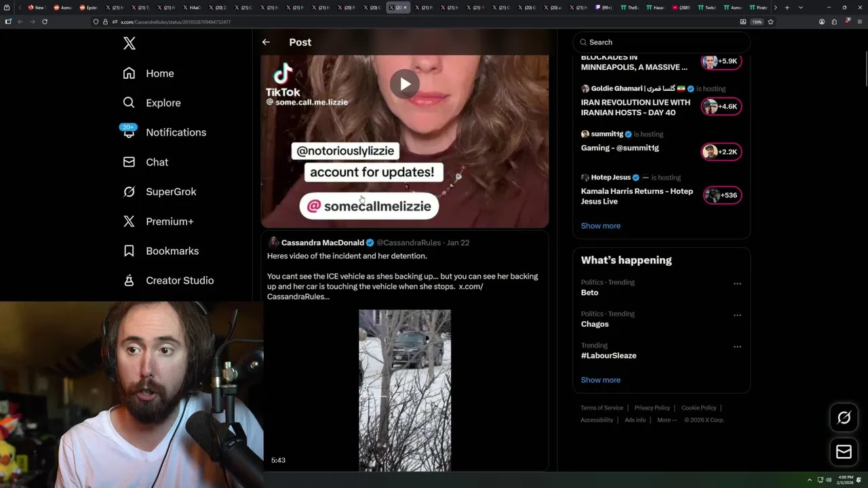
Task: Open the floating messages envelope button
Action: (x=844, y=452)
